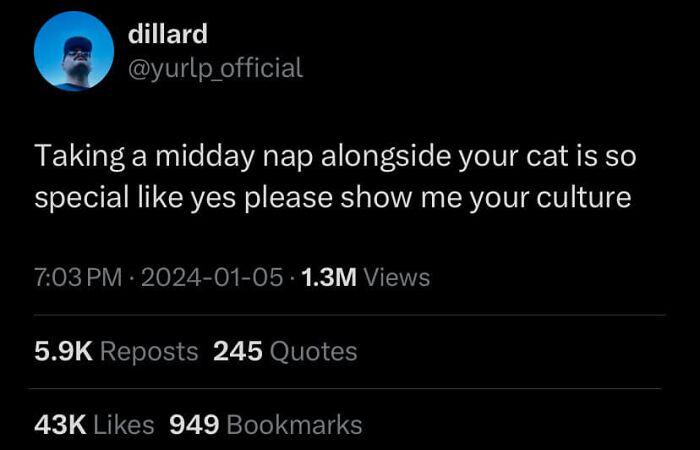Click the 1.3M view count number

tap(328, 277)
